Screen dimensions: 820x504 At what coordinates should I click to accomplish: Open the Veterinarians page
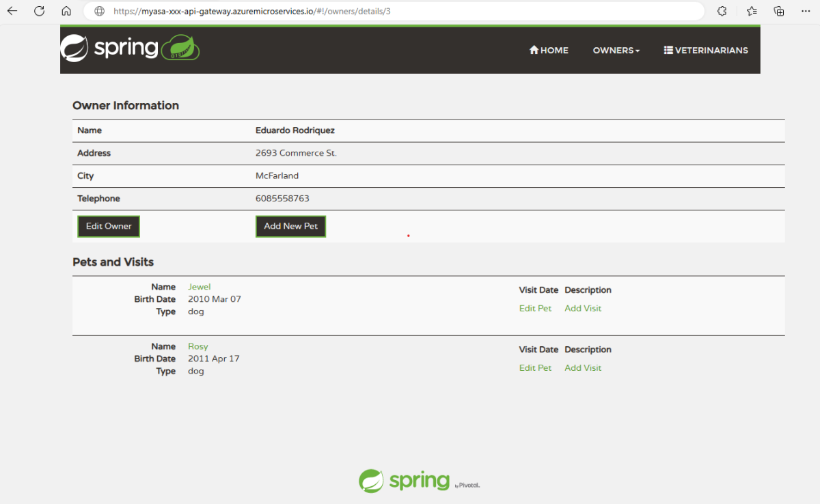[x=706, y=50]
